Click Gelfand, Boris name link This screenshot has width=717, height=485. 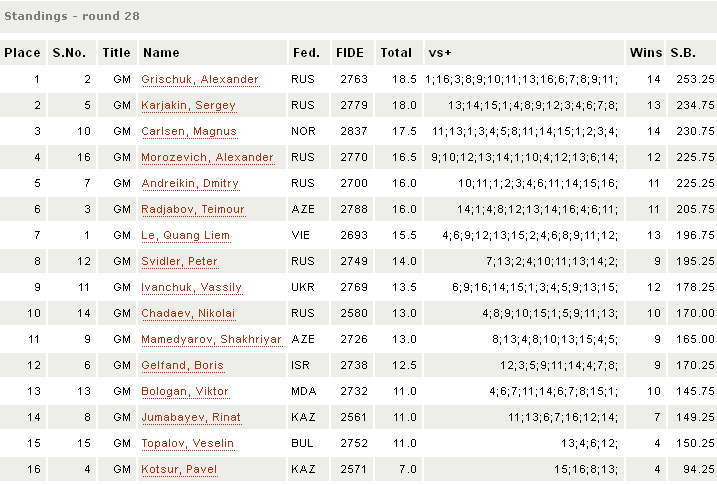182,366
